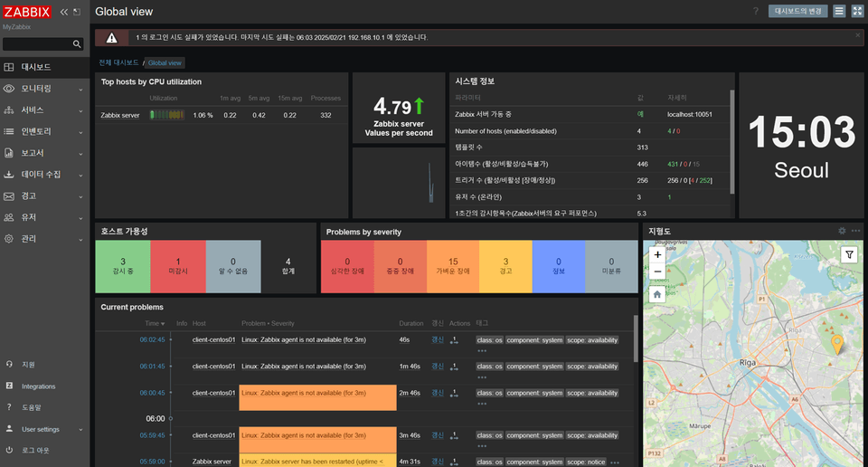Enter kiosk fullscreen mode icon
This screenshot has height=467, width=868.
coord(857,11)
